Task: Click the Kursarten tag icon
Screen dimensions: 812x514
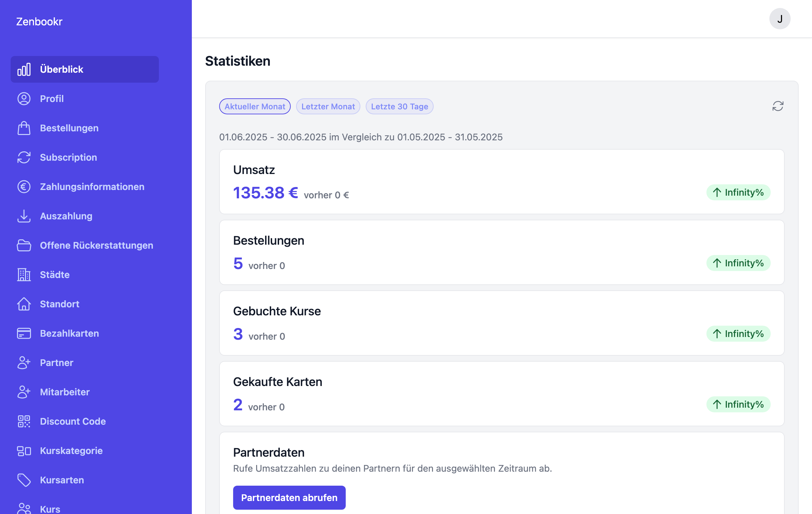Action: [x=24, y=480]
